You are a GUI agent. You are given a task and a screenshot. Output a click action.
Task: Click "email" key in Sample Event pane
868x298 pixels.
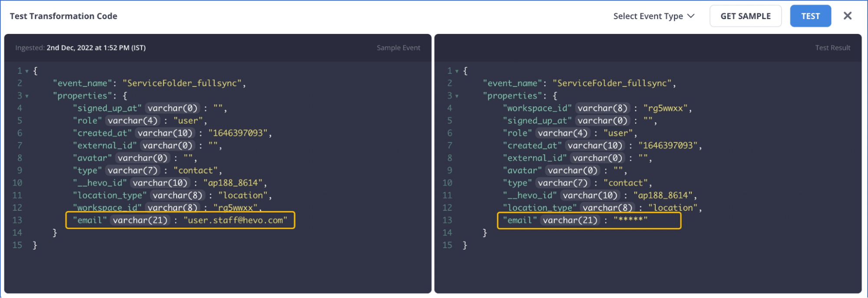[x=90, y=220]
